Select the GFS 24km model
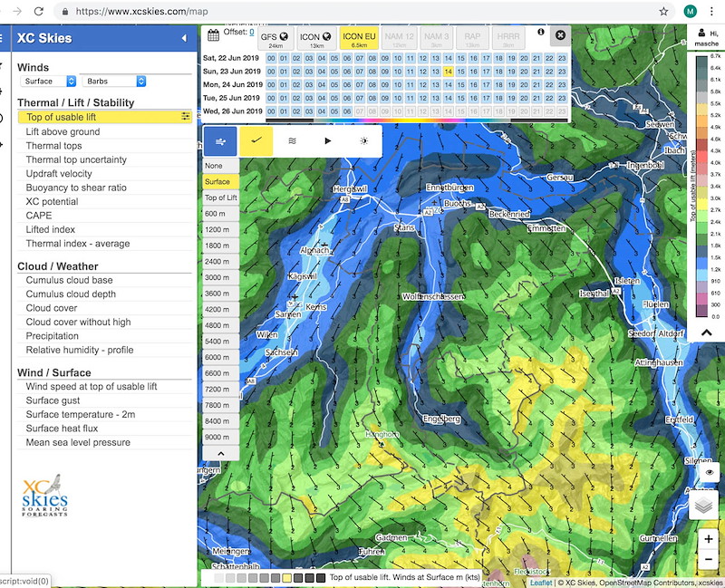The image size is (725, 588). pyautogui.click(x=275, y=38)
